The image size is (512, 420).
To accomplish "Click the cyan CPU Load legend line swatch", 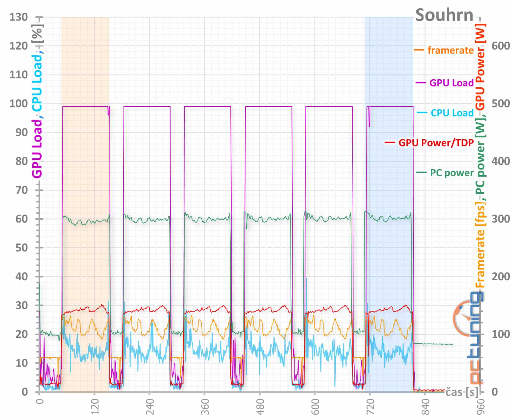I will 422,113.
